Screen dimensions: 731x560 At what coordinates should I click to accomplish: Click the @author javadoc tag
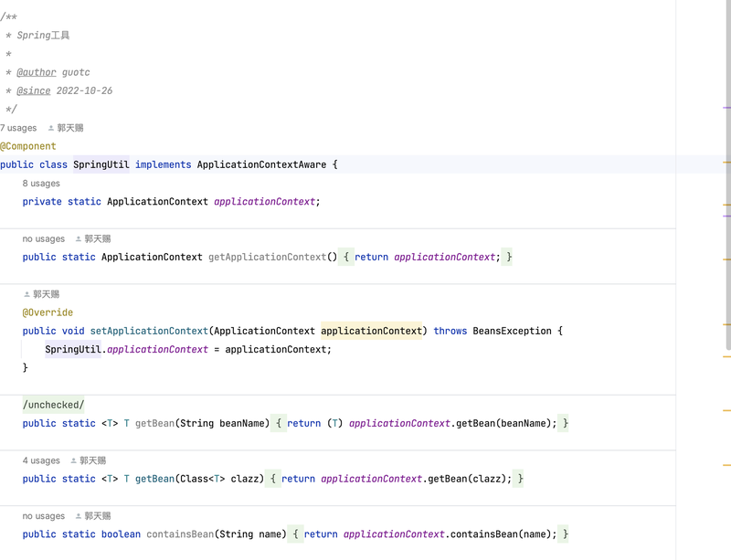coord(37,72)
